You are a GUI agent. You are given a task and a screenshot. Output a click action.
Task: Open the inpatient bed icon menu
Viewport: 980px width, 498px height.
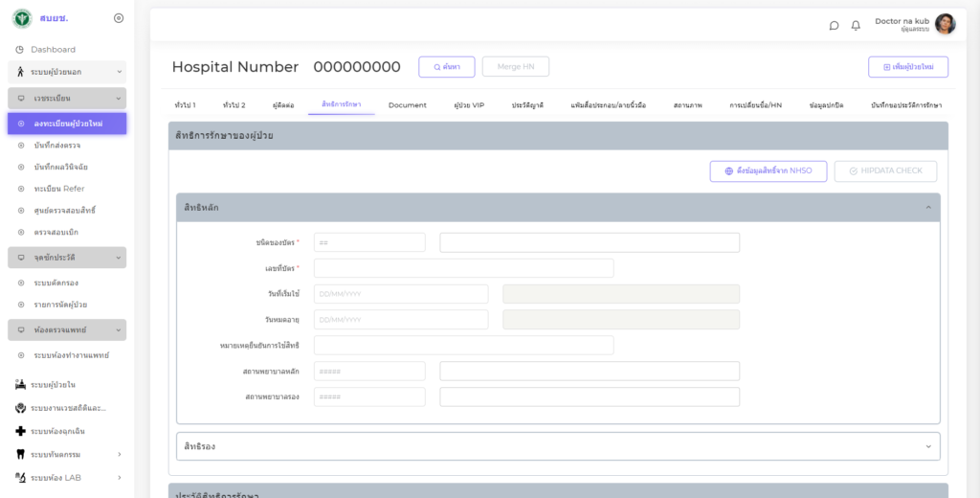pos(20,384)
